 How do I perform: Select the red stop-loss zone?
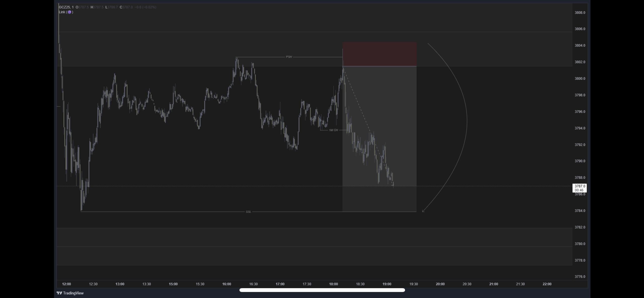pyautogui.click(x=379, y=54)
